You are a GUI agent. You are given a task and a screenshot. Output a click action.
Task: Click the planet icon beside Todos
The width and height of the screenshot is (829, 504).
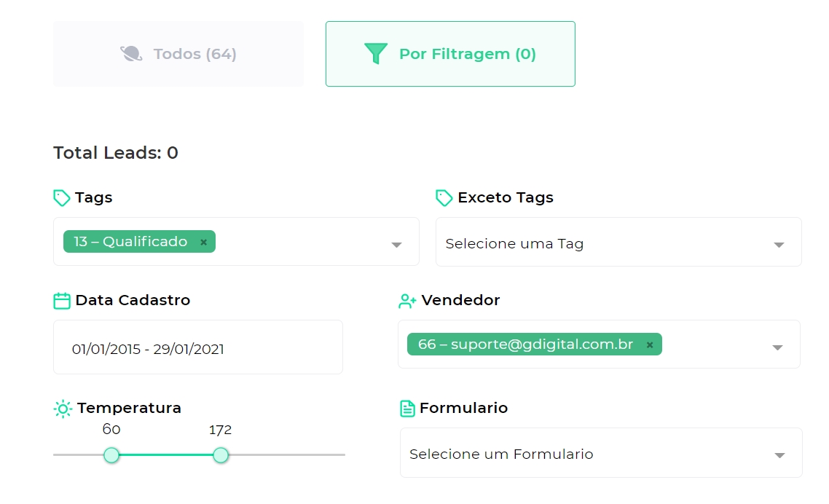(x=131, y=53)
